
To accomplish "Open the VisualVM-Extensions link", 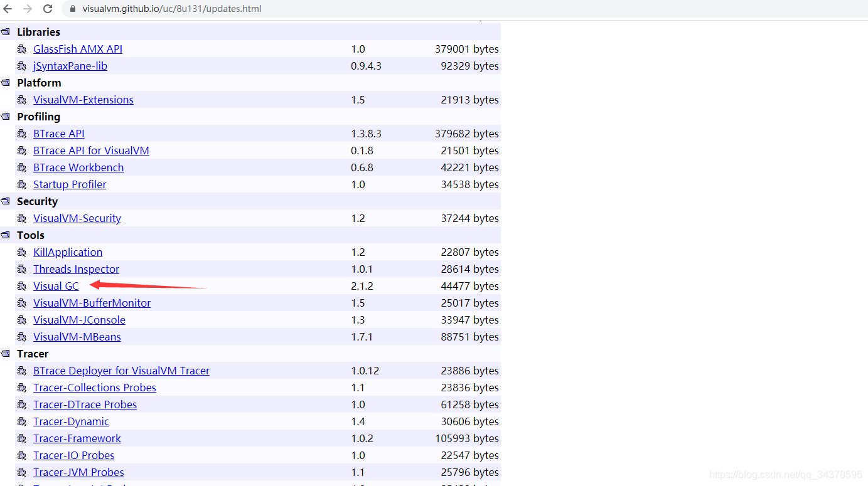I will tap(83, 100).
